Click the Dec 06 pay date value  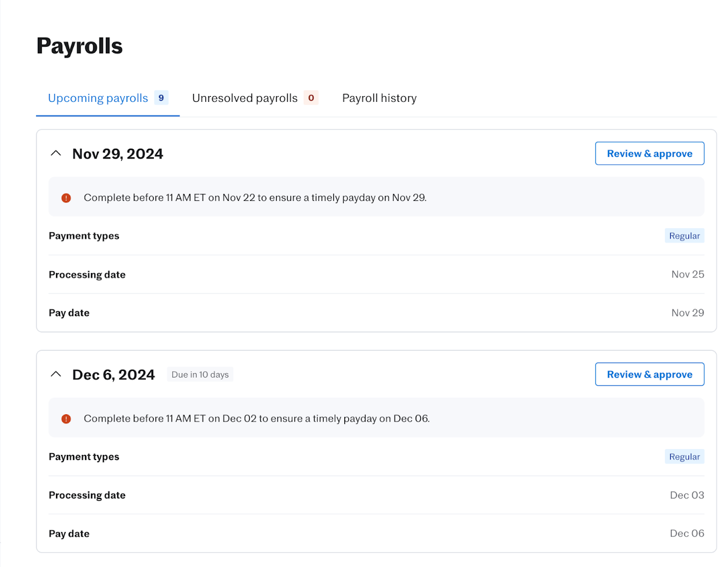click(687, 533)
